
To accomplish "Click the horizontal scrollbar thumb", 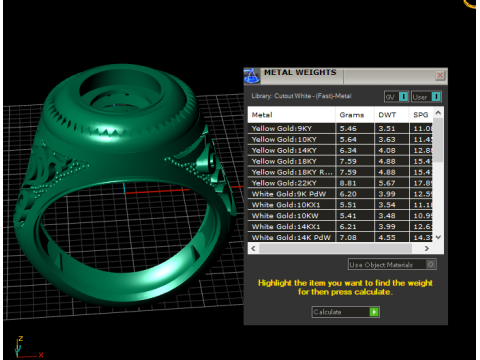I will click(x=335, y=248).
